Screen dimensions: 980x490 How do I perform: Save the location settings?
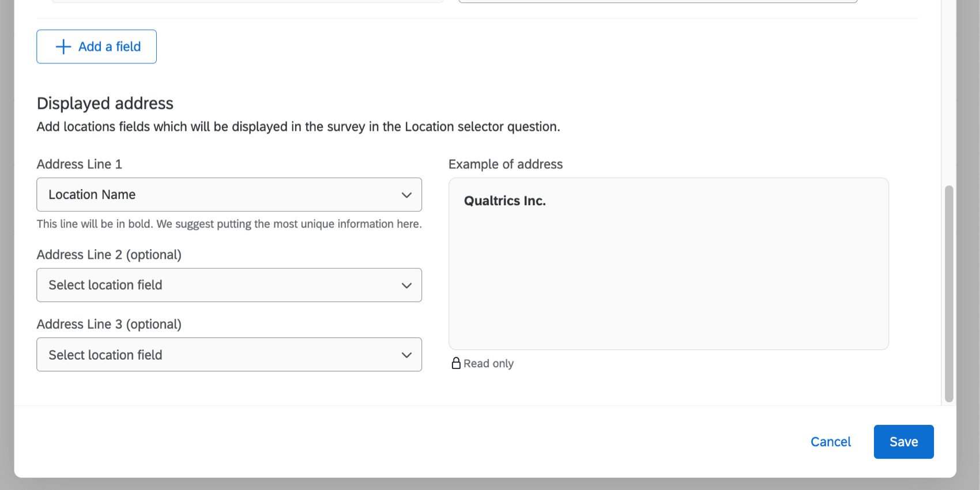point(903,442)
